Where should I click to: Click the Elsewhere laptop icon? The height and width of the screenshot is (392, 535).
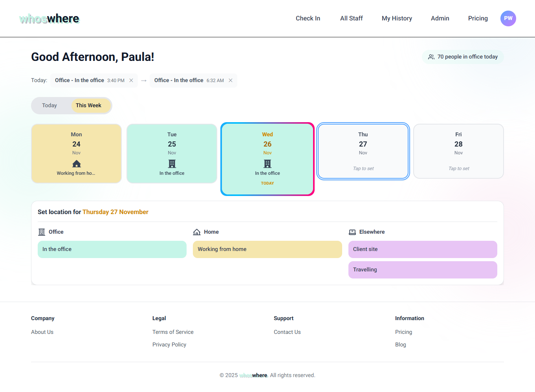point(352,232)
